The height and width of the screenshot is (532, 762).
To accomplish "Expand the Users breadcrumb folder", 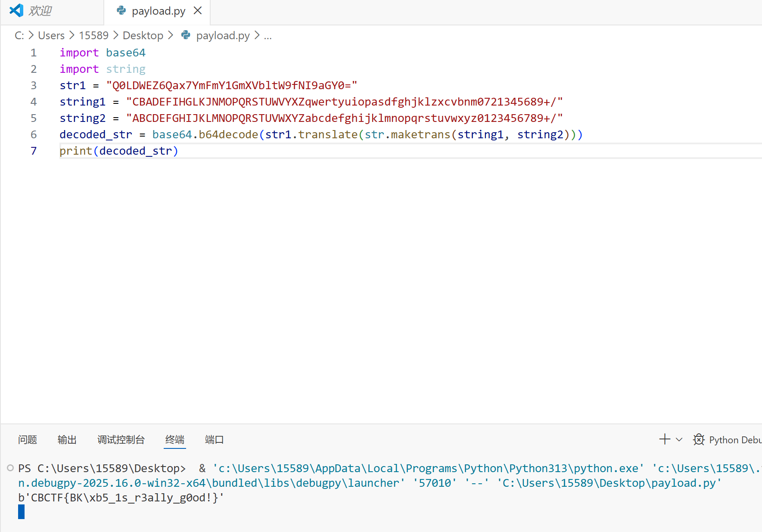I will point(51,35).
